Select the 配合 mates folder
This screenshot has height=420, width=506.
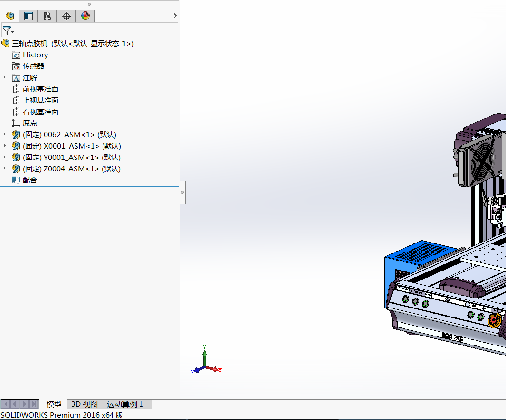point(30,180)
